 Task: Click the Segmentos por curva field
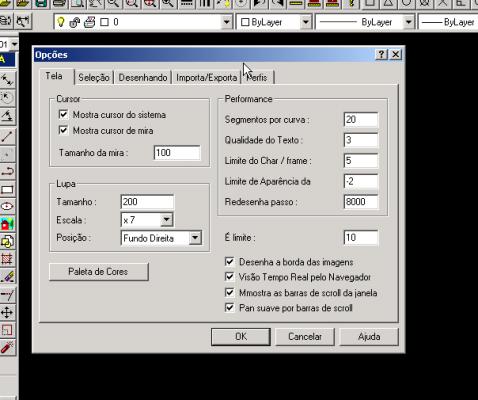coord(361,119)
